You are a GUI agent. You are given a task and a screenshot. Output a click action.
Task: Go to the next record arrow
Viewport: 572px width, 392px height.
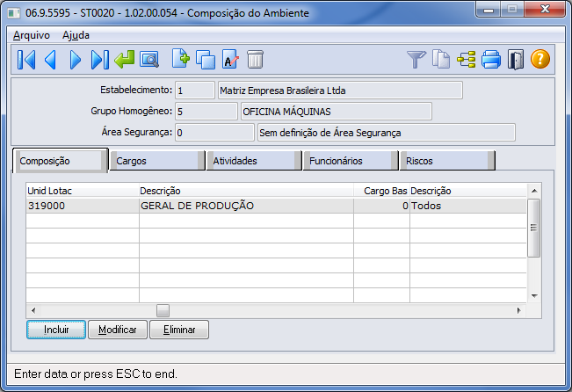76,60
